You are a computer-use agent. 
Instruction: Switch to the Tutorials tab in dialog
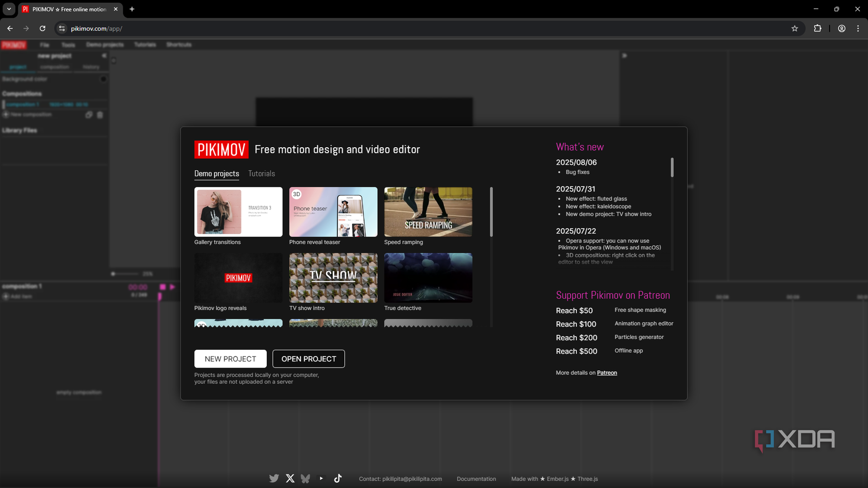point(261,174)
